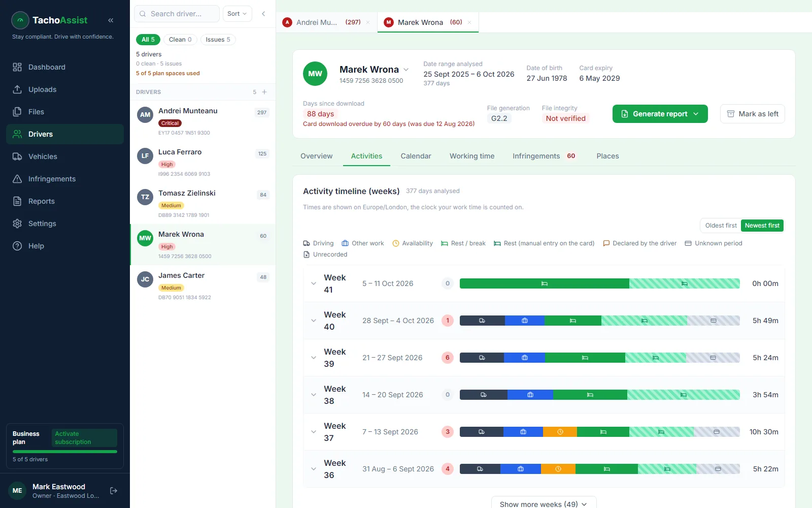The height and width of the screenshot is (508, 812).
Task: Click Mark as left button
Action: click(x=752, y=114)
